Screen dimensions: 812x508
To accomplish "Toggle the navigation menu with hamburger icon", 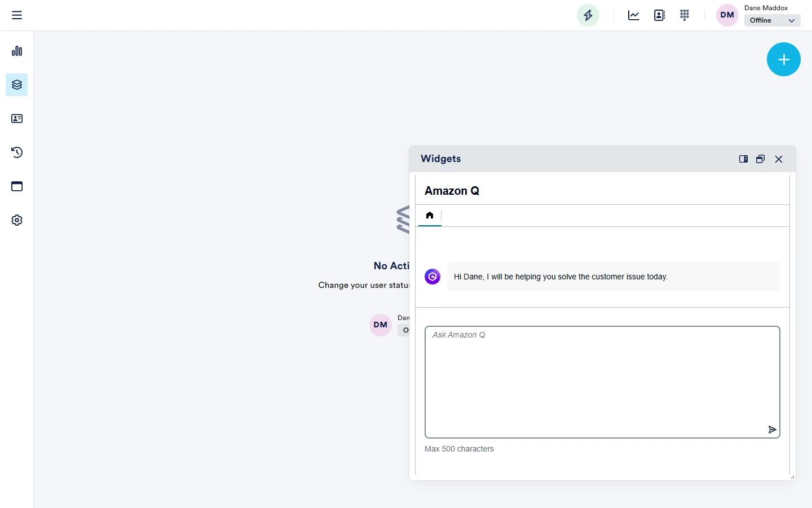I will pyautogui.click(x=17, y=15).
